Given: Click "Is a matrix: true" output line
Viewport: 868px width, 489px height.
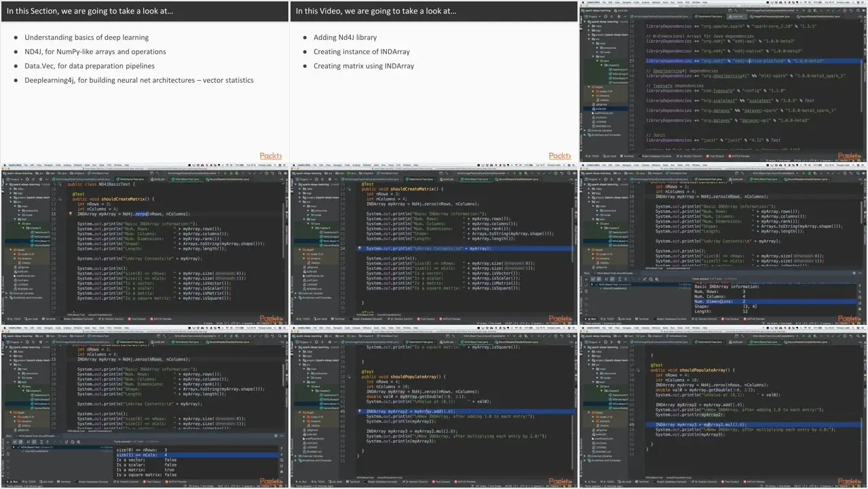Looking at the screenshot, I should tap(146, 469).
